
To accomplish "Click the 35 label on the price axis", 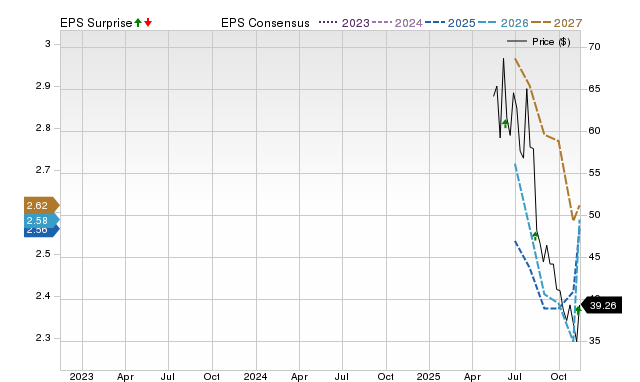I will [x=594, y=340].
